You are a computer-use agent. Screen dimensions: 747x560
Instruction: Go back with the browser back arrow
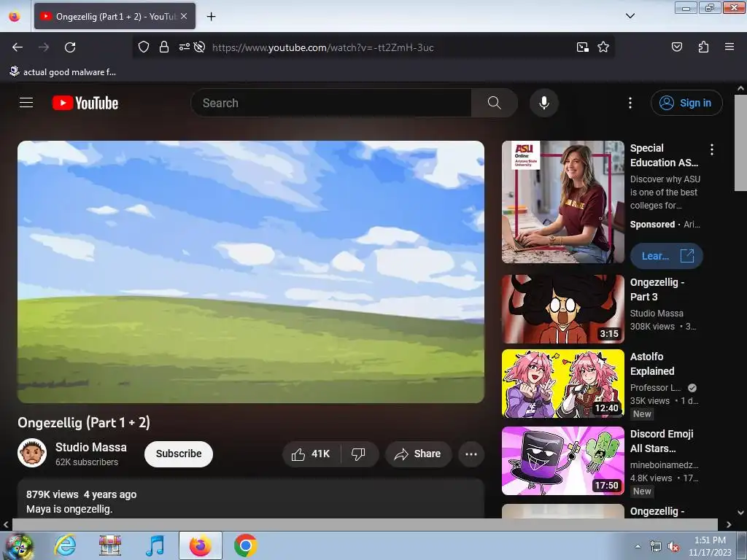click(18, 47)
